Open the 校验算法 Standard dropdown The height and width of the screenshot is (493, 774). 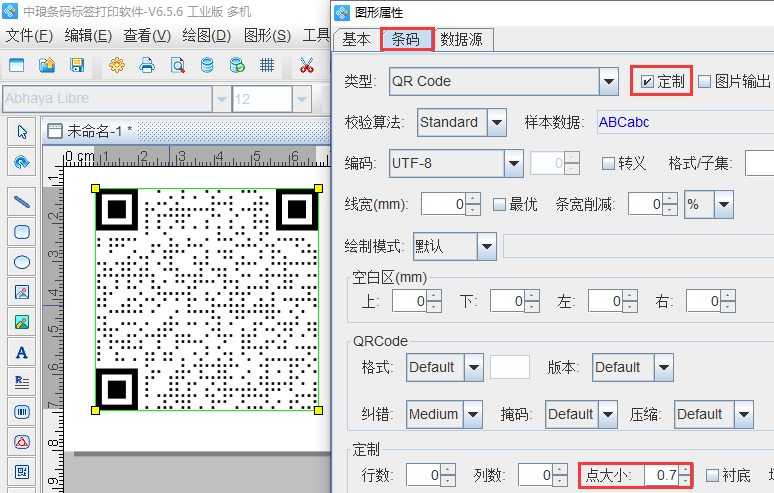(497, 122)
